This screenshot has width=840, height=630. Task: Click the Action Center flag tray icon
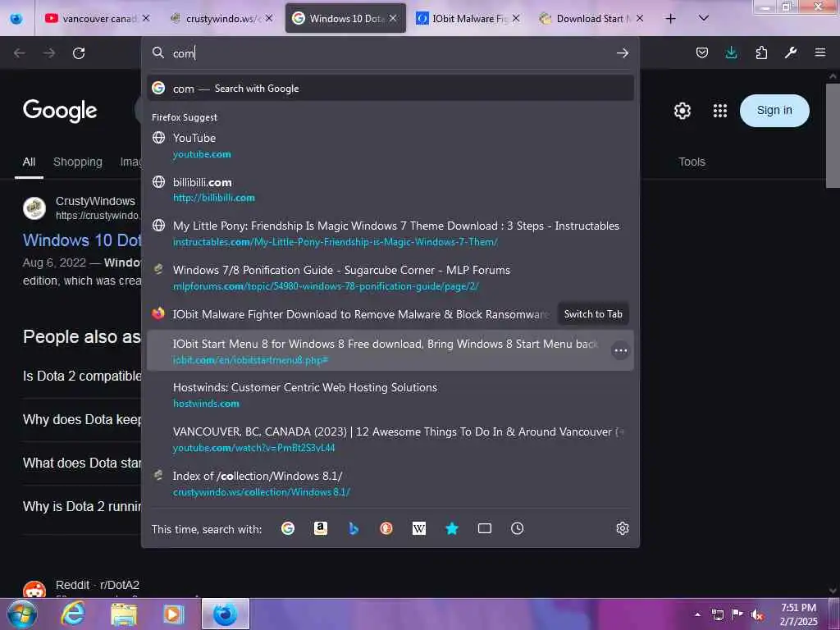[x=737, y=614]
